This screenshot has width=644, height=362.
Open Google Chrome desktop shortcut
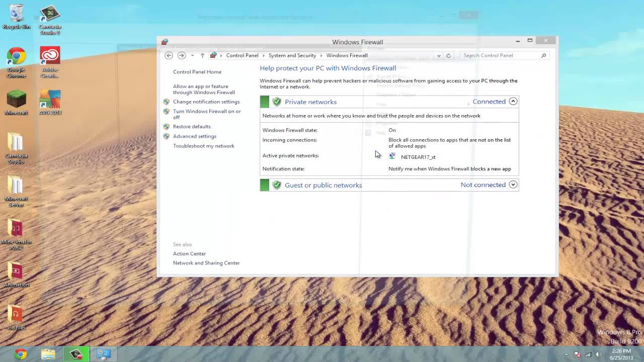click(x=17, y=63)
